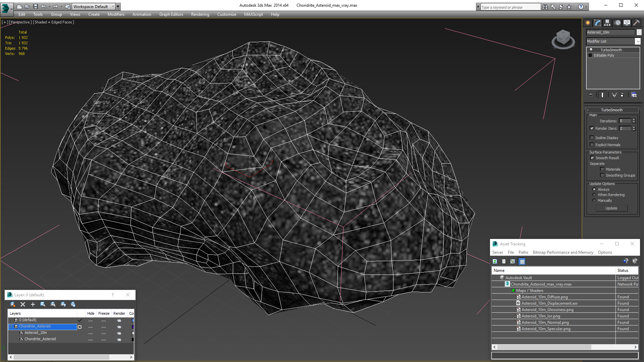The height and width of the screenshot is (362, 644).
Task: Toggle Render Iters checkbox
Action: click(x=592, y=128)
